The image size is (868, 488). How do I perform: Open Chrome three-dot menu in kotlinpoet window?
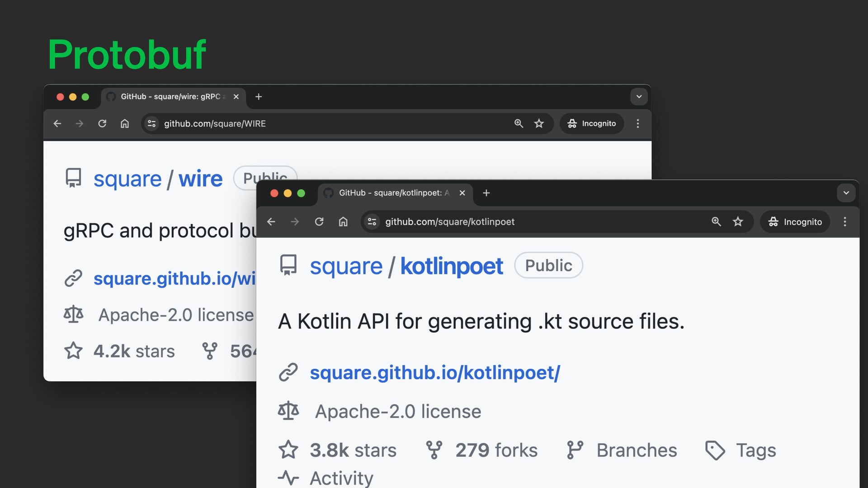click(x=844, y=222)
